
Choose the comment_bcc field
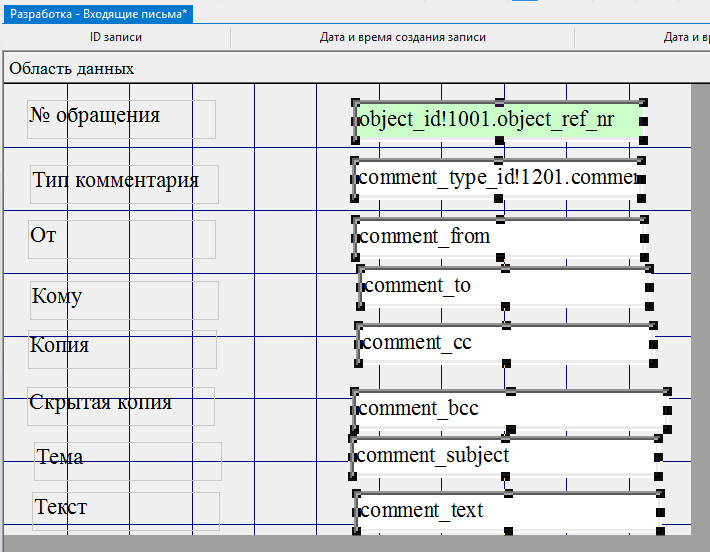point(508,408)
